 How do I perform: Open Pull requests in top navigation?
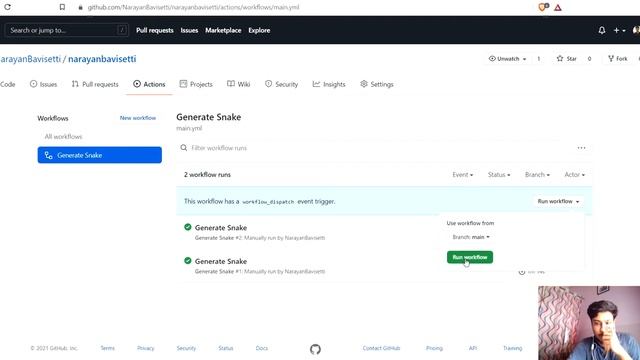[155, 30]
